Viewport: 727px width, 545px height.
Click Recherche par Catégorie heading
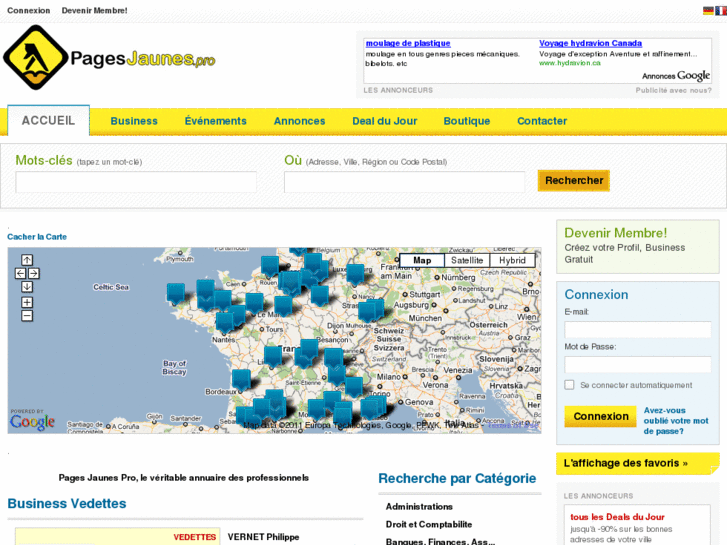[x=457, y=478]
